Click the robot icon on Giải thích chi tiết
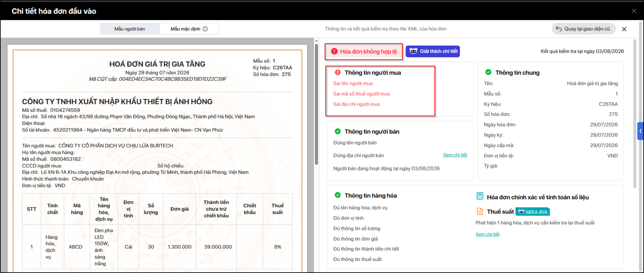The height and width of the screenshot is (273, 644). pos(413,51)
